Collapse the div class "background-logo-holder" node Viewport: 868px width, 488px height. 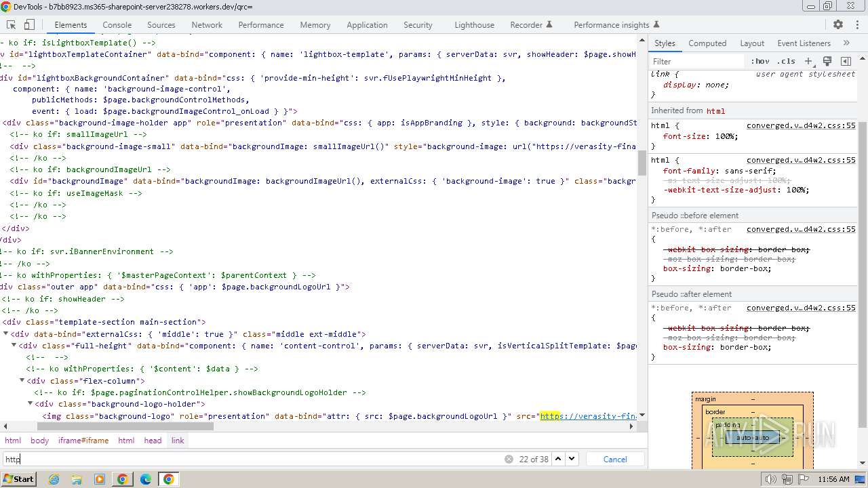(x=31, y=403)
